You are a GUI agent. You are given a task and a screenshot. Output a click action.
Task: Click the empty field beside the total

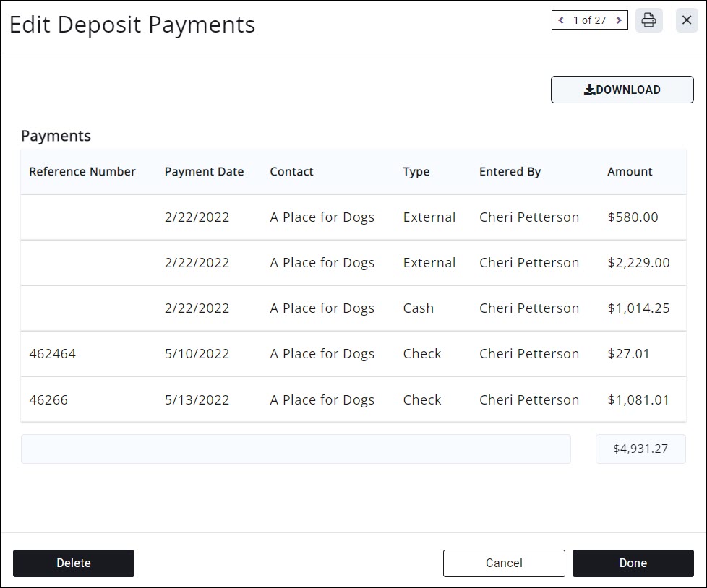[x=296, y=449]
